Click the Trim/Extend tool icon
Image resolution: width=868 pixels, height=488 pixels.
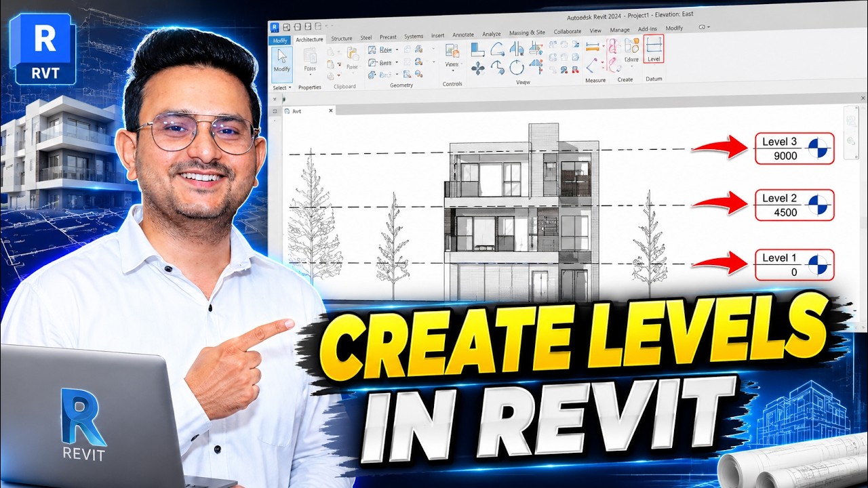click(x=536, y=66)
